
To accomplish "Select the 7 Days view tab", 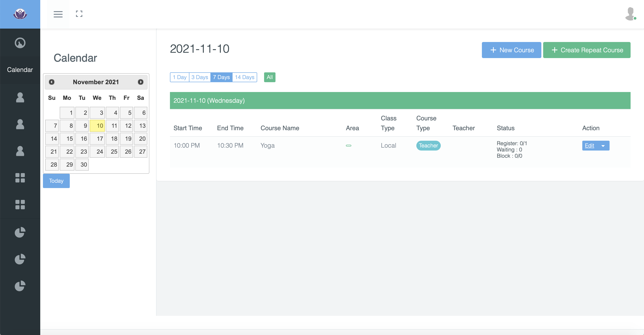I will [221, 77].
